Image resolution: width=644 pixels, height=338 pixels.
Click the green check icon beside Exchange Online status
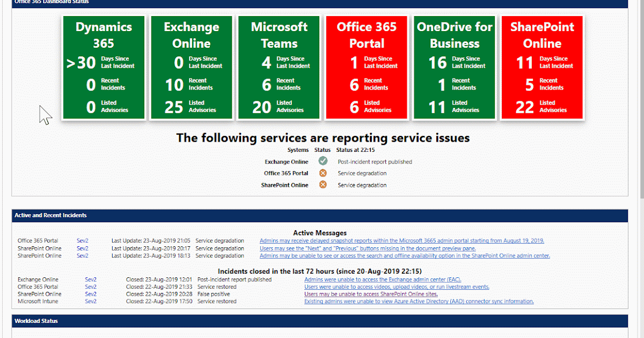coord(323,161)
